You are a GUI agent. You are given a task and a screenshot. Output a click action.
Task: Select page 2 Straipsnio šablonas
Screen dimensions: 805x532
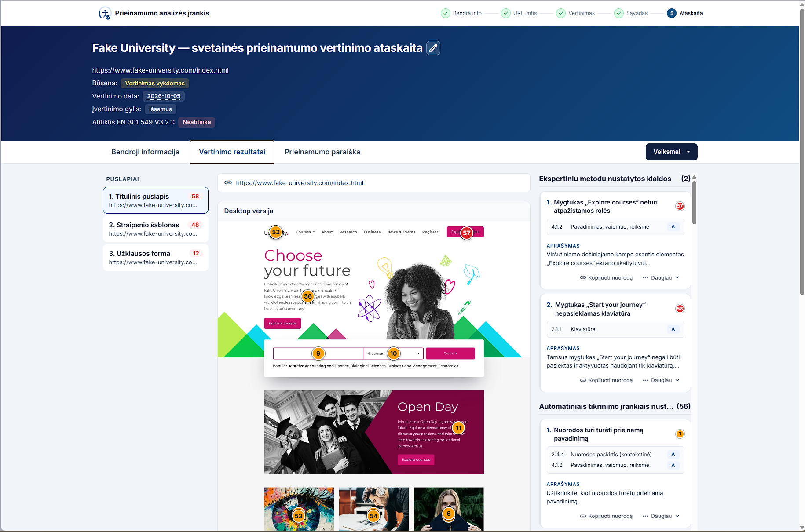point(156,229)
